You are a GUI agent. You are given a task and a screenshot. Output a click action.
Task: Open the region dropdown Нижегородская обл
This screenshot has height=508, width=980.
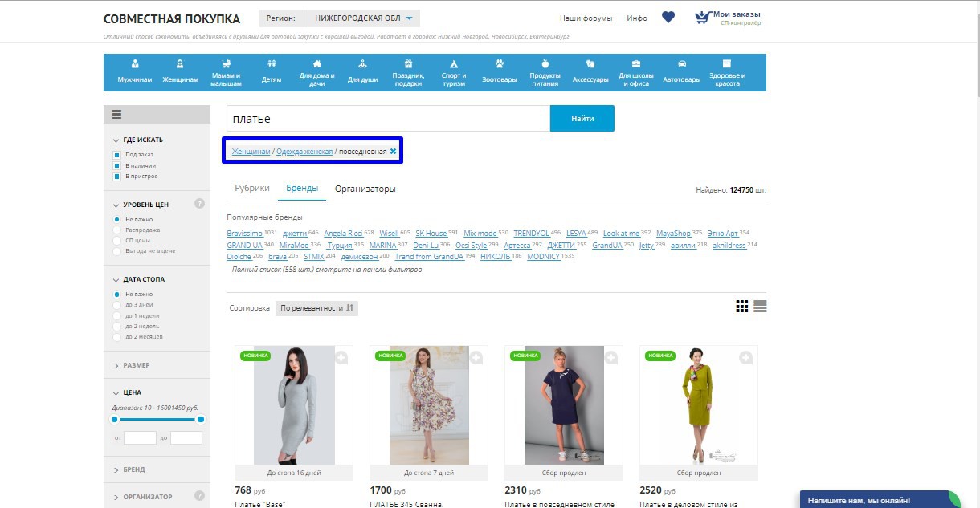click(364, 18)
